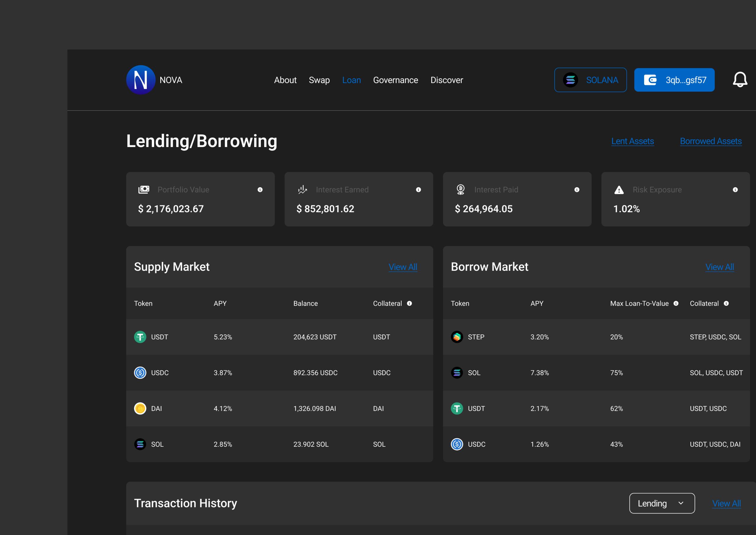Screen dimensions: 756x535
Task: Click the Max Loan-To-Value info icon
Action: tap(676, 303)
